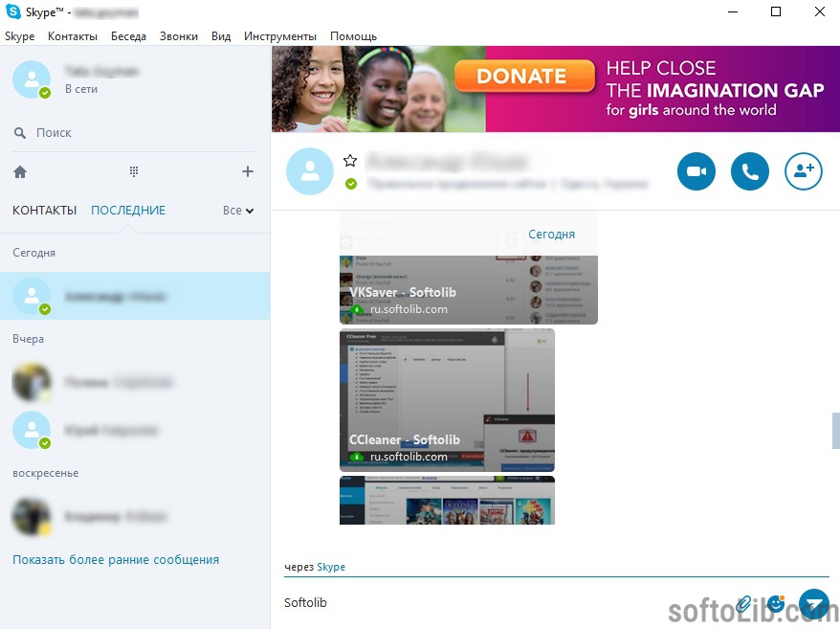
Task: Open the Skype menu
Action: click(20, 36)
